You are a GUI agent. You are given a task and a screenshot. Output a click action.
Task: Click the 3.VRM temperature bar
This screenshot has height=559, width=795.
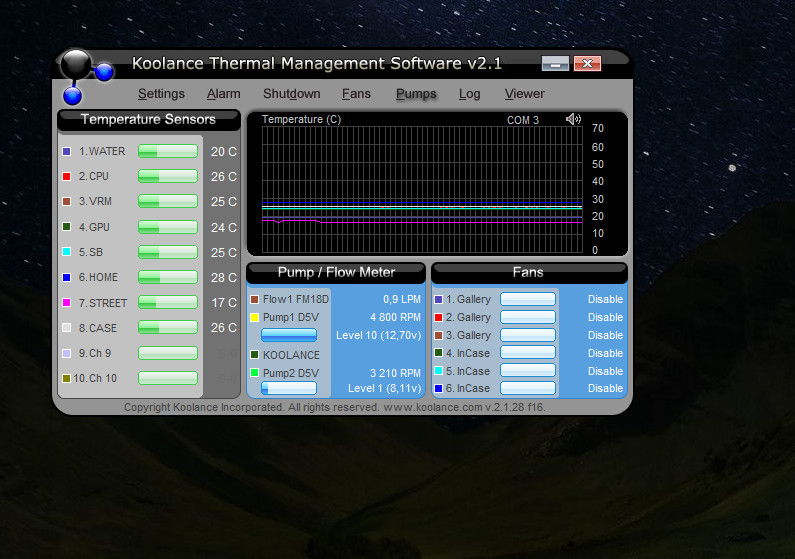168,201
